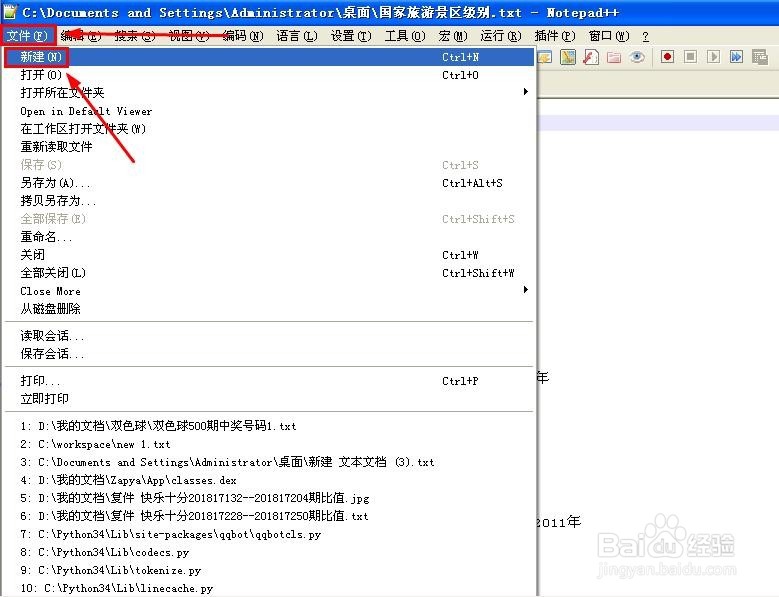The image size is (779, 597).
Task: Click the folder as workspace toolbar icon
Action: [x=614, y=57]
